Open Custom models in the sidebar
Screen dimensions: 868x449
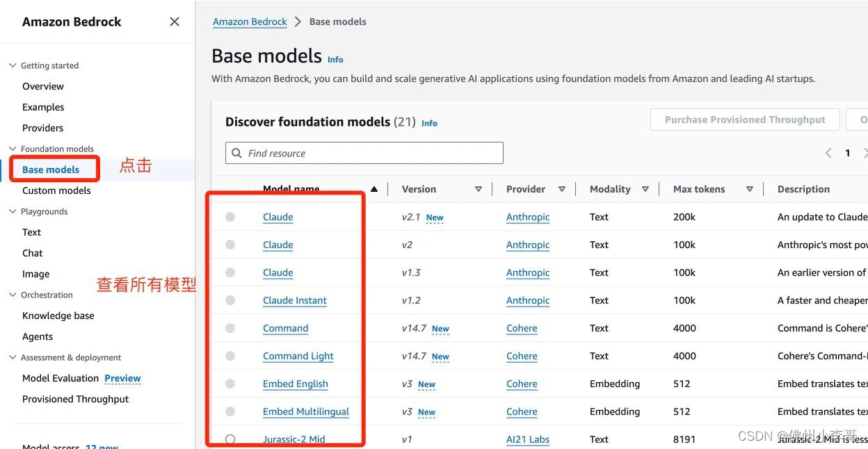pos(56,190)
